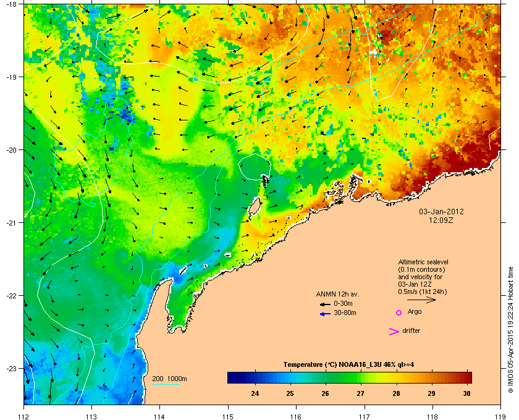Click latitude axis label -18
Viewport: 519px width, 420px height.
[x=11, y=4]
